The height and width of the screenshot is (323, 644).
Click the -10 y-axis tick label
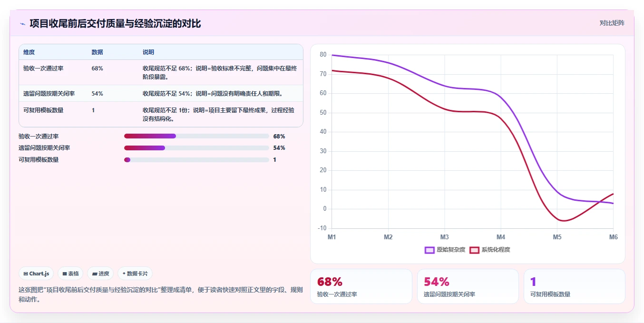tap(322, 228)
